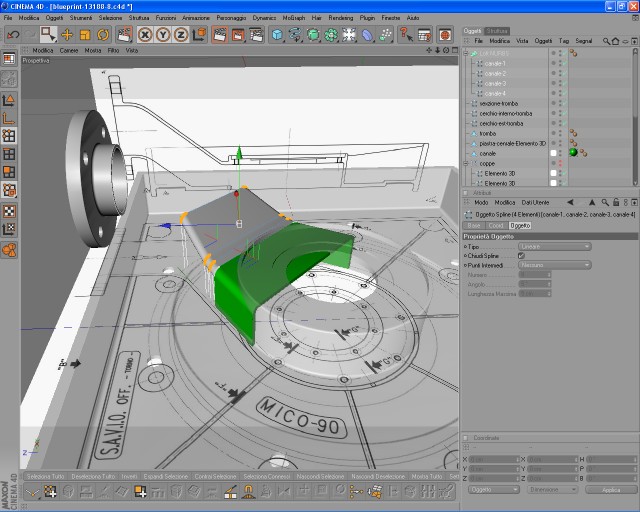Open the Funzioni menu
The width and height of the screenshot is (640, 512).
click(x=166, y=18)
